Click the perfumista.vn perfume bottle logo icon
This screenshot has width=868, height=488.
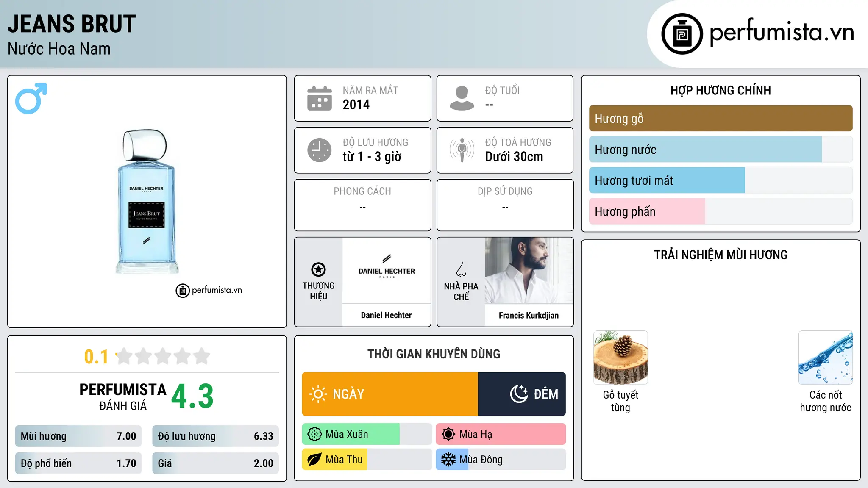pyautogui.click(x=682, y=34)
